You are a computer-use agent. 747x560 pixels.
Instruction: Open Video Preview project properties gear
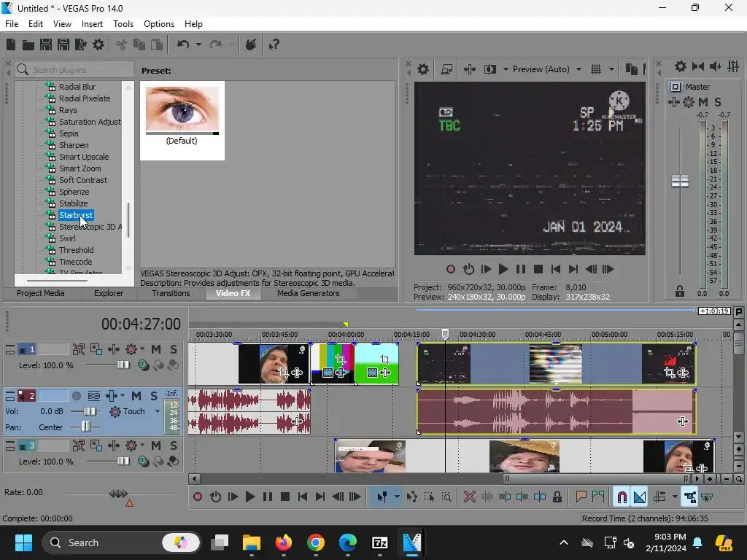tap(422, 69)
